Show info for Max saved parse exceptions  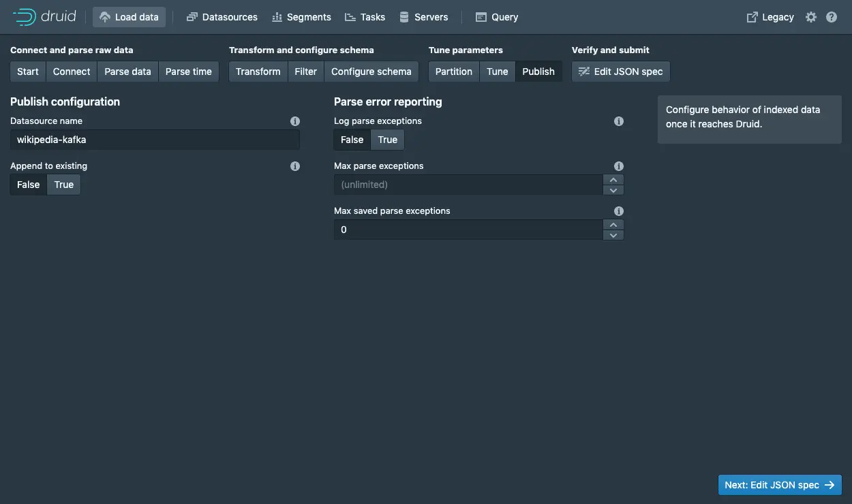click(x=619, y=211)
